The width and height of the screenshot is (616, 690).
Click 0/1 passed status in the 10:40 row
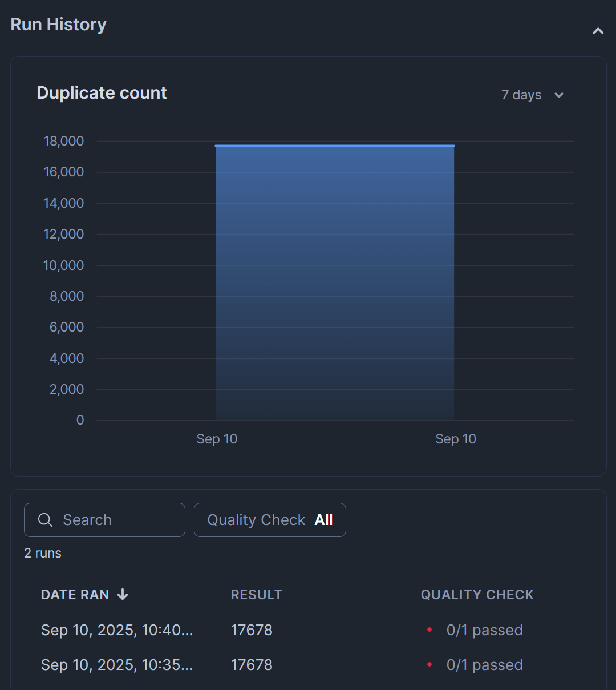(x=485, y=630)
